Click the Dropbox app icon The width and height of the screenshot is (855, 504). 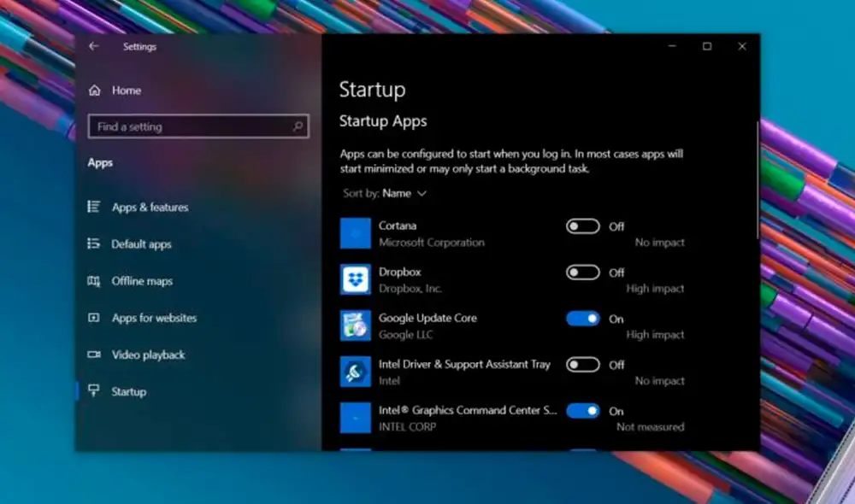click(356, 279)
